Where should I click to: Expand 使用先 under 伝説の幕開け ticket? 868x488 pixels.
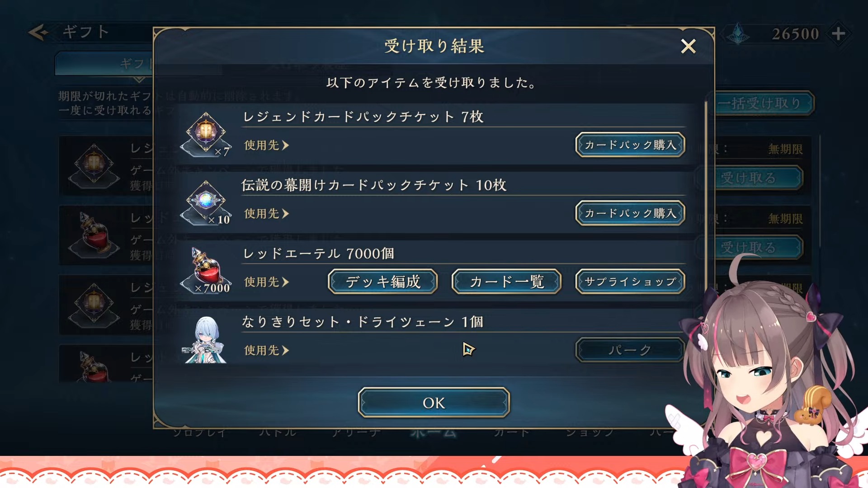[267, 214]
